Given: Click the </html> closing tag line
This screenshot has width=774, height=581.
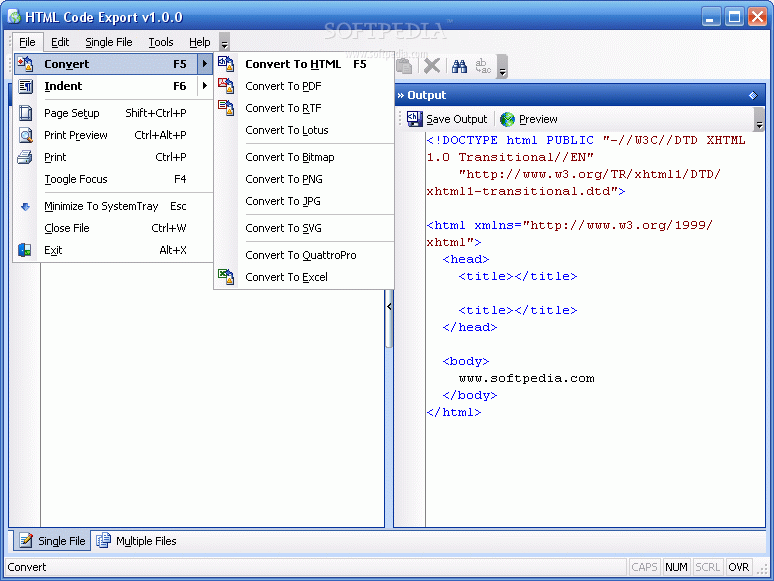Looking at the screenshot, I should click(454, 412).
